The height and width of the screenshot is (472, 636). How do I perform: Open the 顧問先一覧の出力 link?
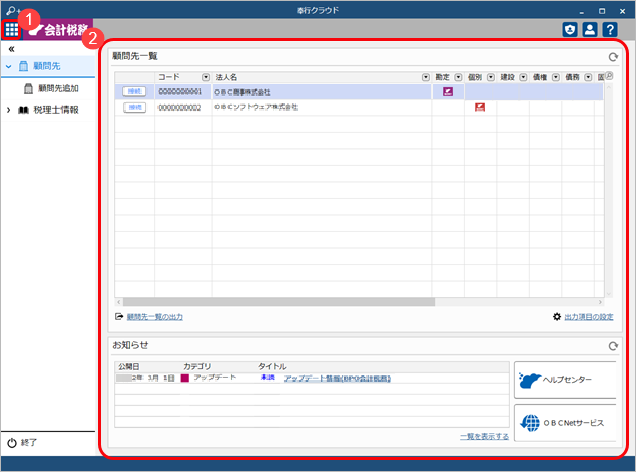point(155,317)
